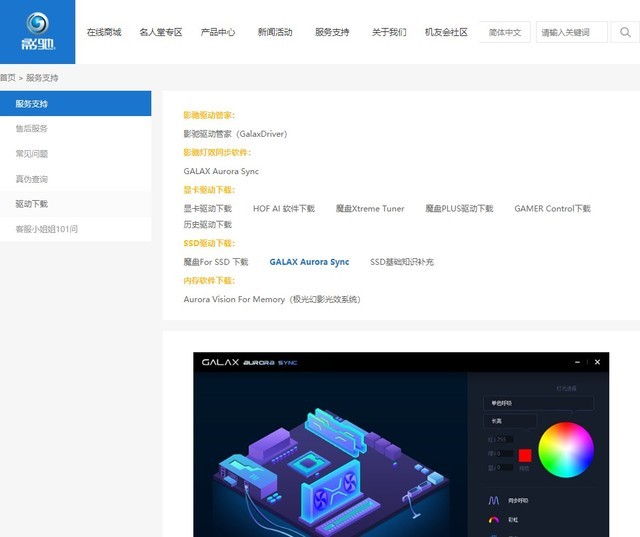Image resolution: width=640 pixels, height=537 pixels.
Task: Open HOF AI 软件下载 link
Action: [284, 209]
